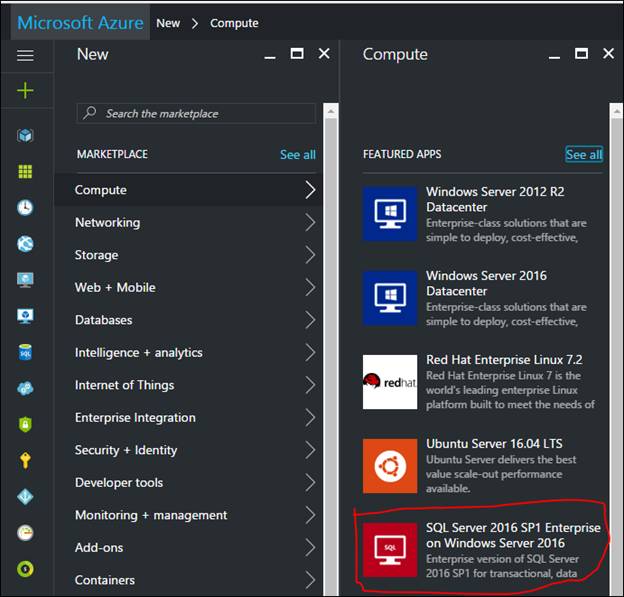Open the blue diamond sidebar icon
This screenshot has width=624, height=597.
pyautogui.click(x=25, y=497)
